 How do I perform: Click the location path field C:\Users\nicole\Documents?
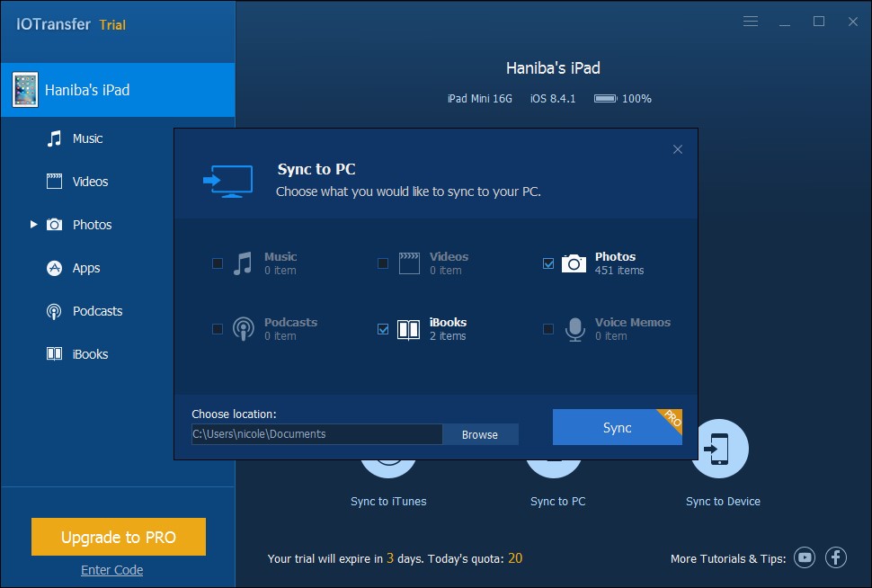(x=317, y=434)
